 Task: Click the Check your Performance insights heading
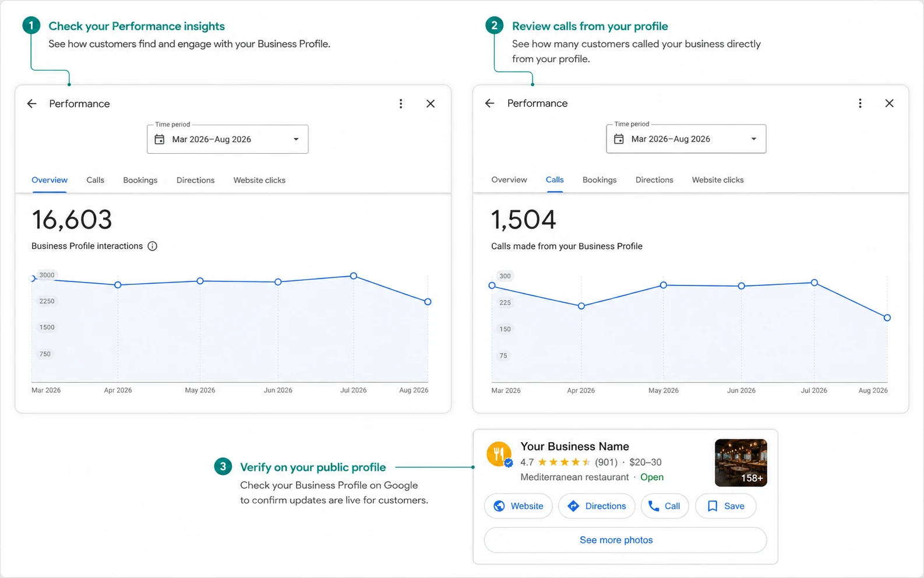pos(136,26)
